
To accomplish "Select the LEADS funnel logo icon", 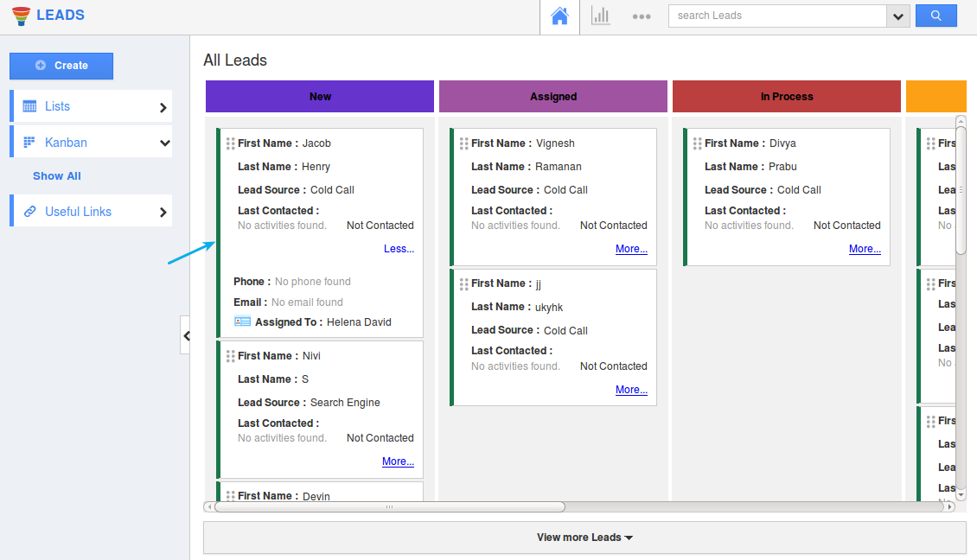I will [20, 15].
